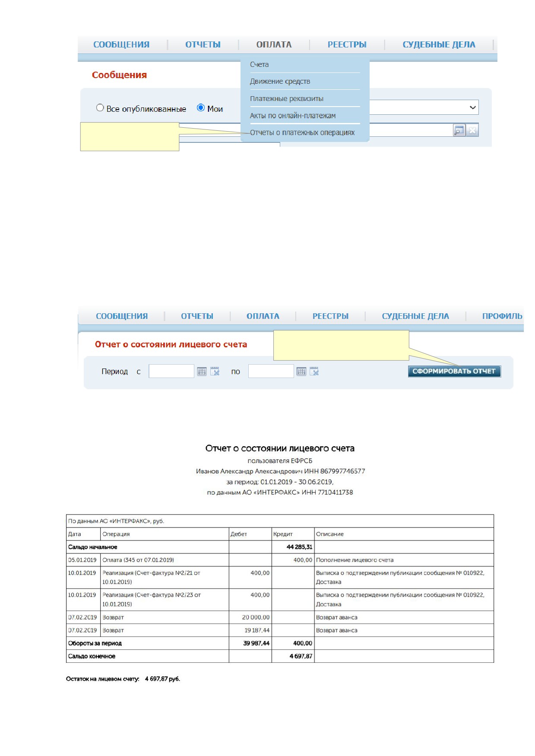Select 'Платежные реквизиты' menu entry
This screenshot has height=756, width=535.
click(286, 98)
